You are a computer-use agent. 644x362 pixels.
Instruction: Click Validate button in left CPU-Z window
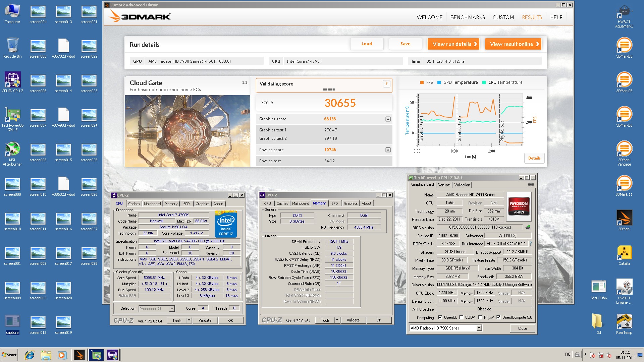tap(205, 320)
